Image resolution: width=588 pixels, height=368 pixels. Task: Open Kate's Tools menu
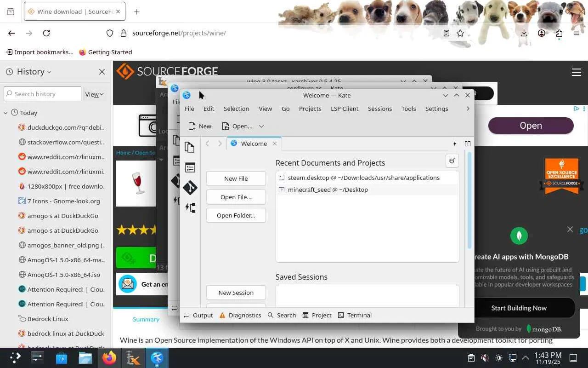coord(408,109)
